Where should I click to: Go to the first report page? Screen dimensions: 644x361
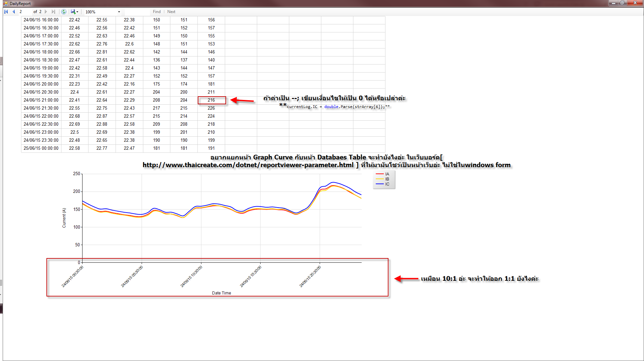point(6,12)
